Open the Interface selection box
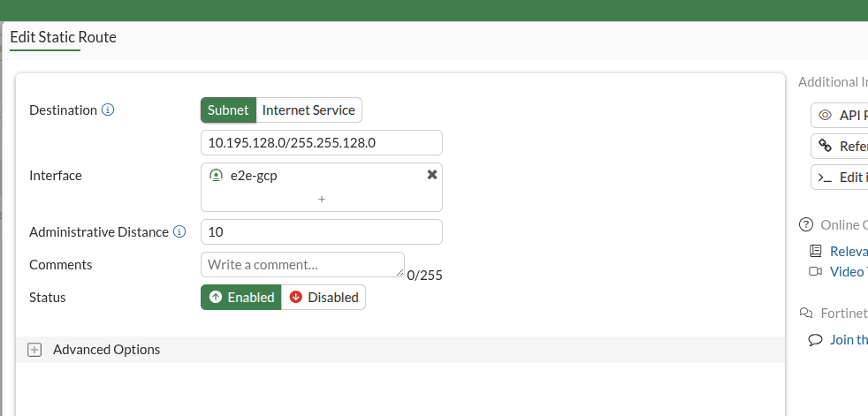The width and height of the screenshot is (868, 416). click(x=322, y=187)
